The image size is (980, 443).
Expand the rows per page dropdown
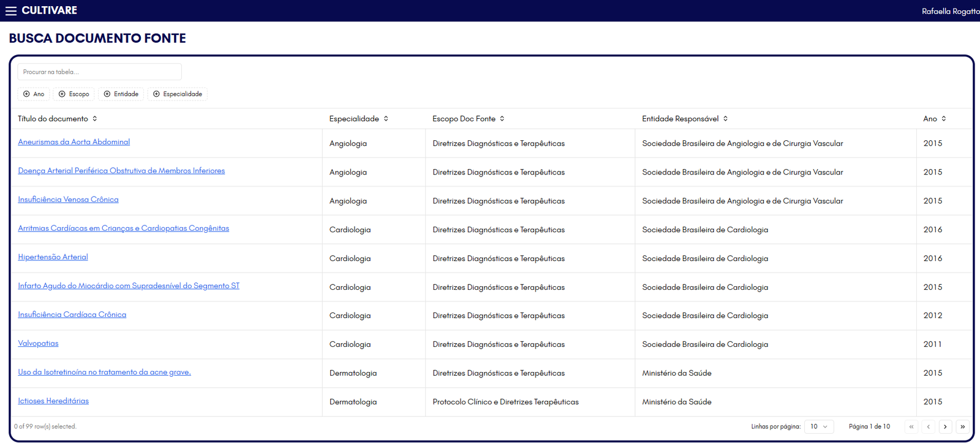(x=818, y=426)
